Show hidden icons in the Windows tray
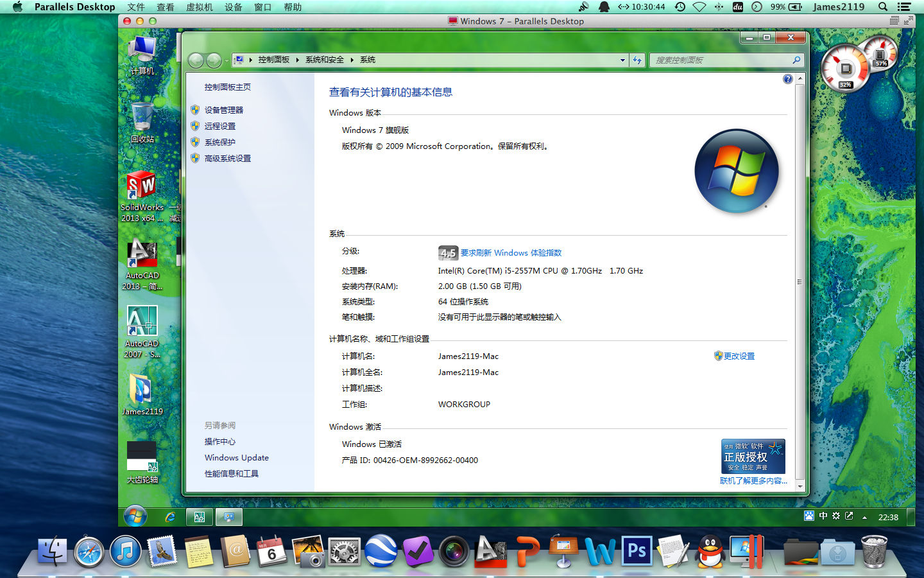The height and width of the screenshot is (578, 924). tap(864, 517)
